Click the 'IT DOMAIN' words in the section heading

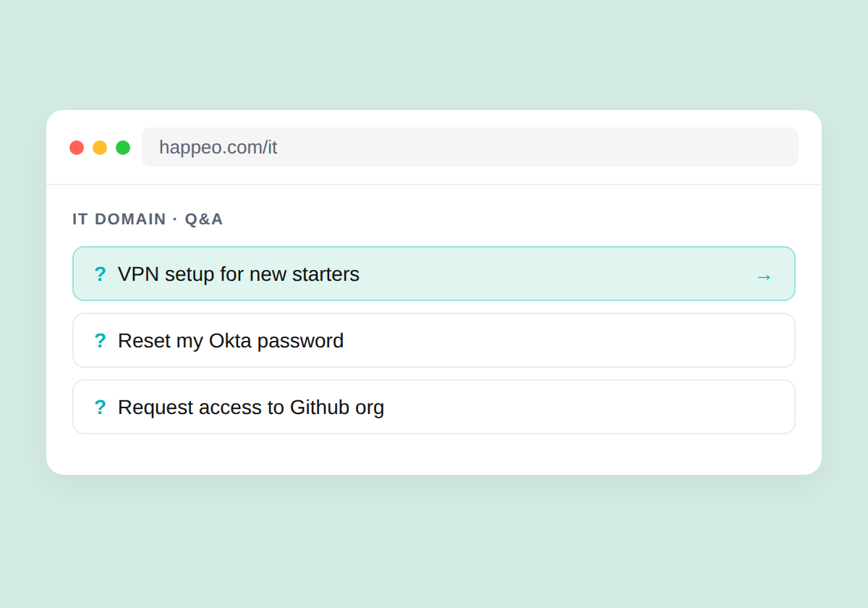click(119, 219)
